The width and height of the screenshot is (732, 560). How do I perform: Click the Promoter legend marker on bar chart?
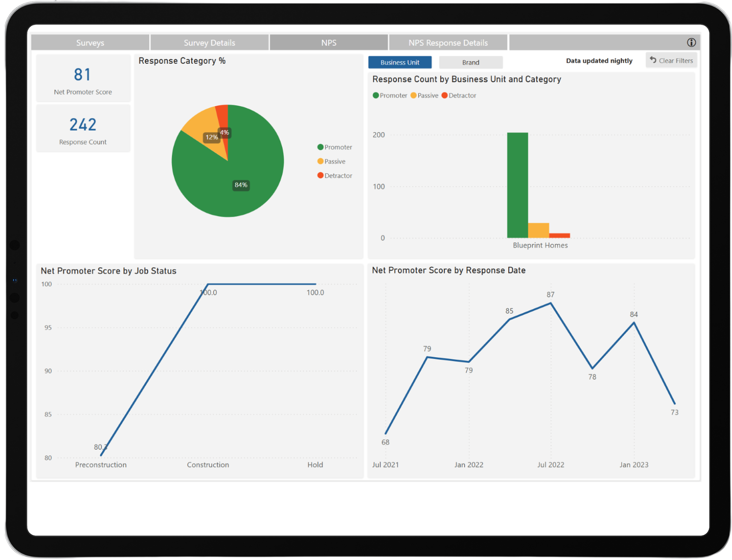tap(376, 95)
